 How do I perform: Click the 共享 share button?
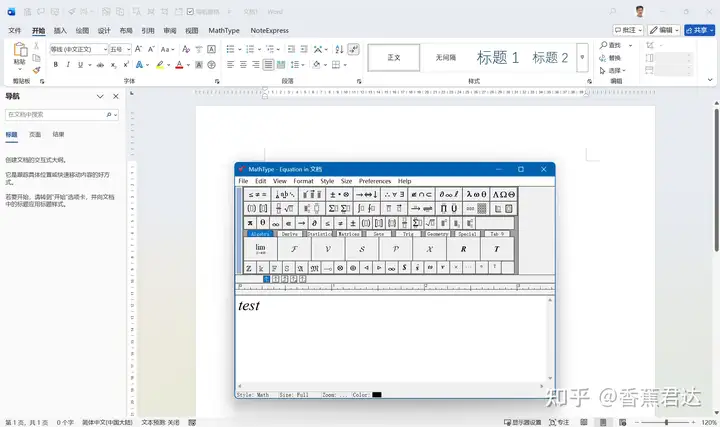pyautogui.click(x=700, y=30)
